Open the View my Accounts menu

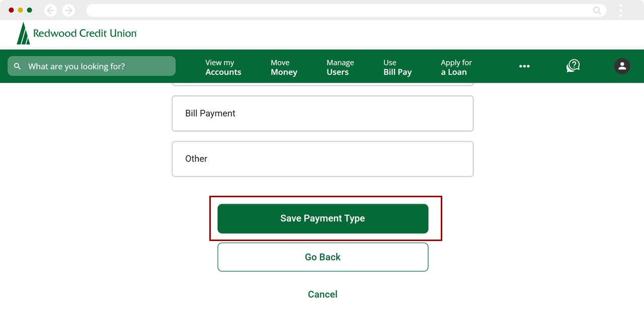click(x=223, y=67)
